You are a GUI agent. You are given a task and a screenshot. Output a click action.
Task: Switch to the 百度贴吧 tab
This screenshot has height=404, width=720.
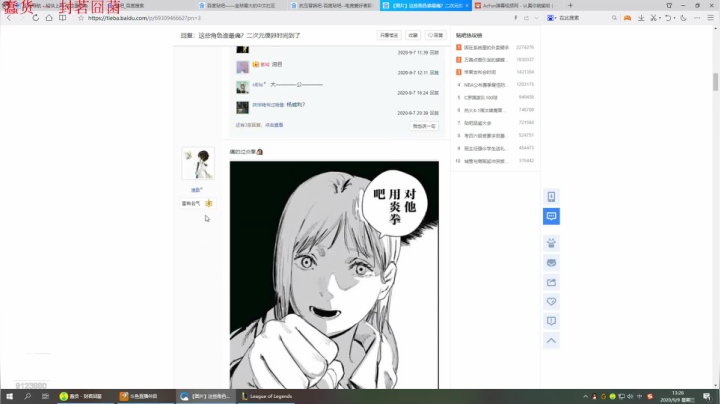click(x=241, y=6)
